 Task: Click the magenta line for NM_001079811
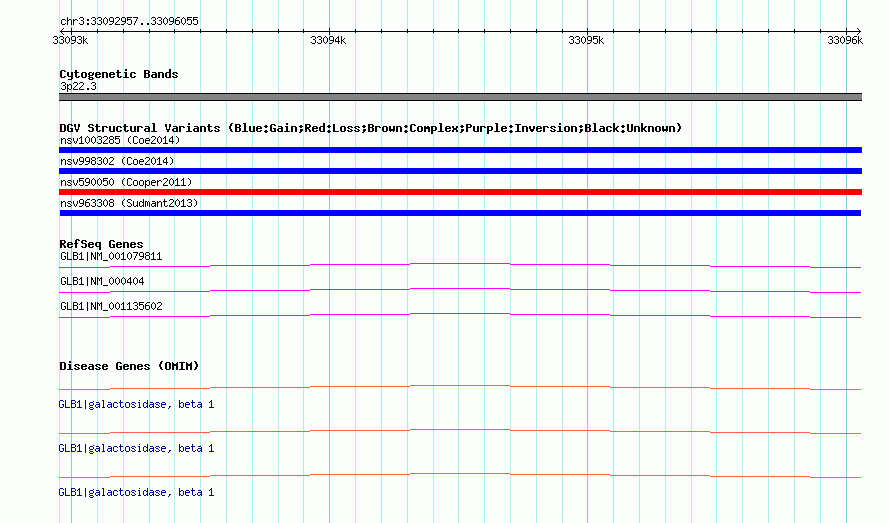(460, 265)
